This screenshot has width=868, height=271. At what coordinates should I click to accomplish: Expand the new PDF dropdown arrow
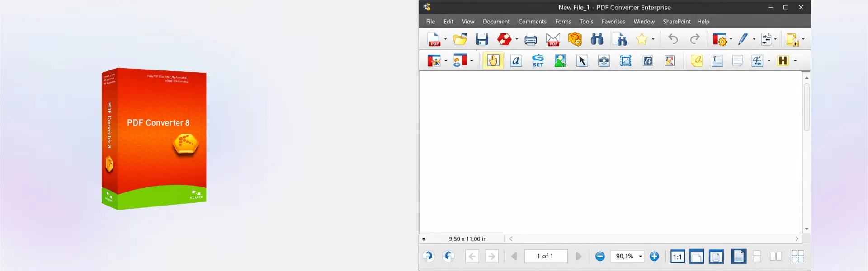(x=445, y=39)
